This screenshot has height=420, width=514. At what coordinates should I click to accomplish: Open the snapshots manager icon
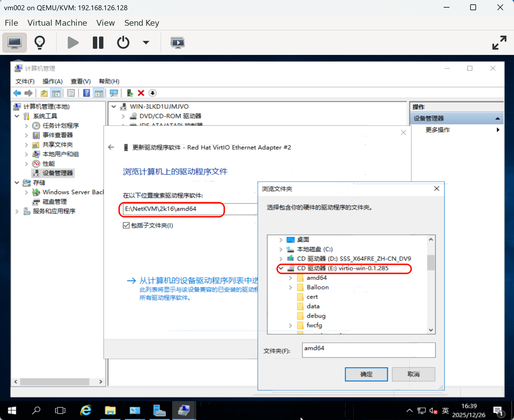coord(177,43)
